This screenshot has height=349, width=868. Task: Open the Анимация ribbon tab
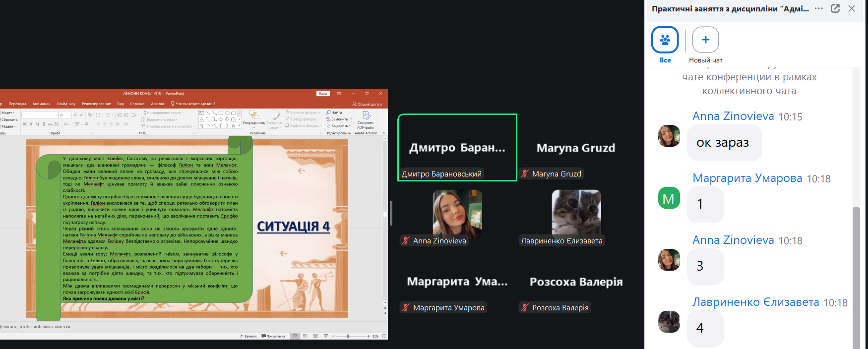click(x=41, y=104)
